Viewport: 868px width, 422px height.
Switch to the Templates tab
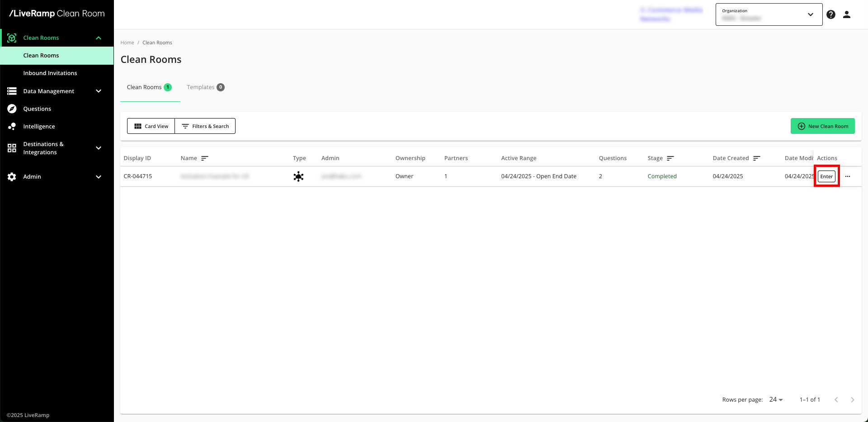click(205, 87)
